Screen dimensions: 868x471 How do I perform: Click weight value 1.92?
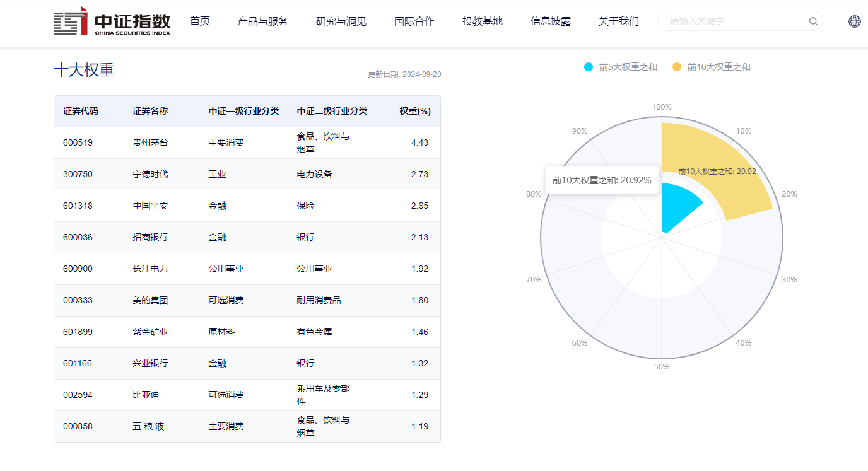419,269
